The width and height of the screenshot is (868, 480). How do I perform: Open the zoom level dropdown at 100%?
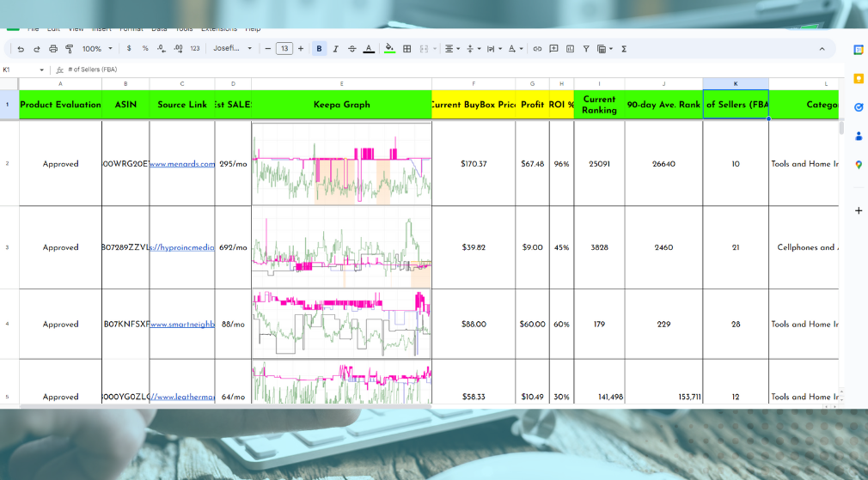point(97,49)
